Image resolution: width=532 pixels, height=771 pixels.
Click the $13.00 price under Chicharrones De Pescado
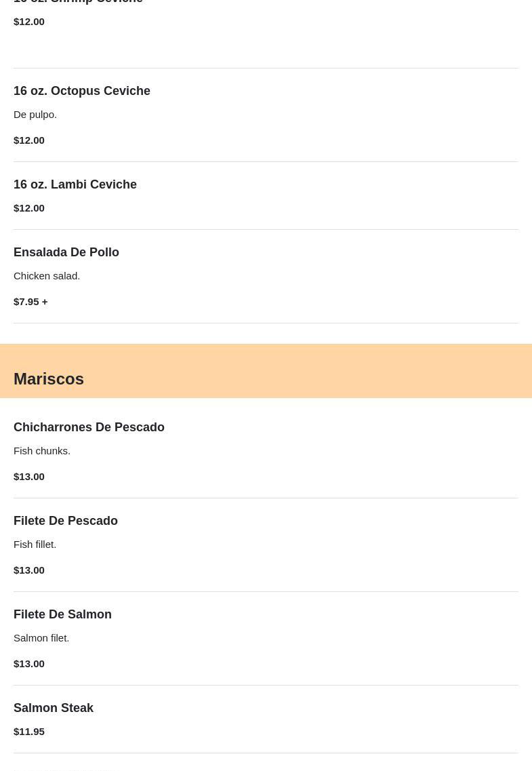pyautogui.click(x=29, y=476)
